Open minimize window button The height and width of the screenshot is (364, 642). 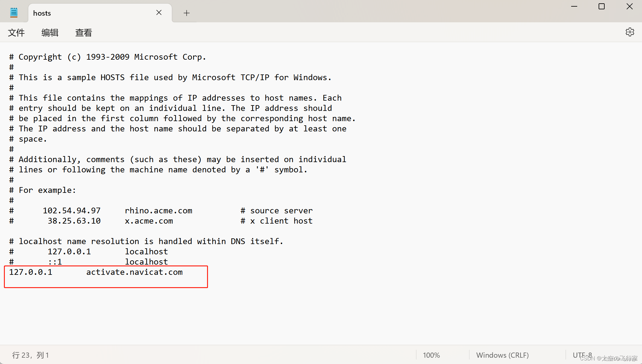point(574,7)
